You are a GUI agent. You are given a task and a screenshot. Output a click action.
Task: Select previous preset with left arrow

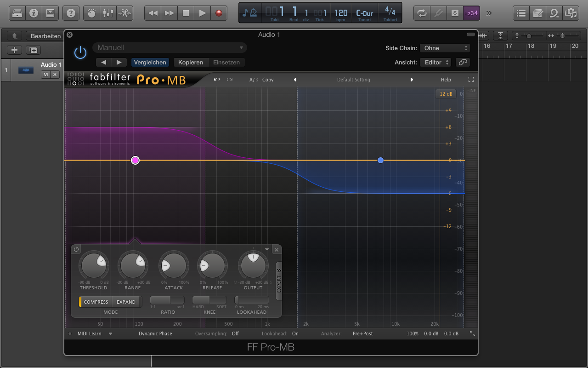point(103,62)
